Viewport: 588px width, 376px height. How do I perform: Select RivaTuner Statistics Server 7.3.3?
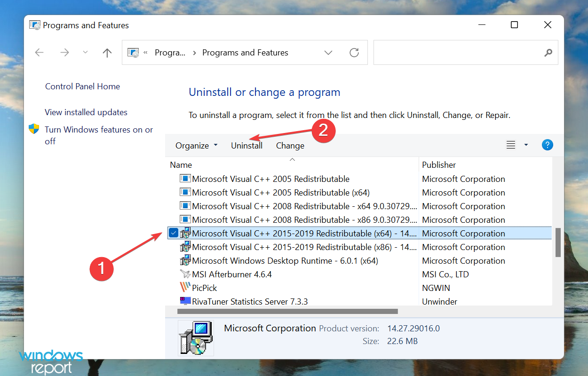pyautogui.click(x=250, y=302)
